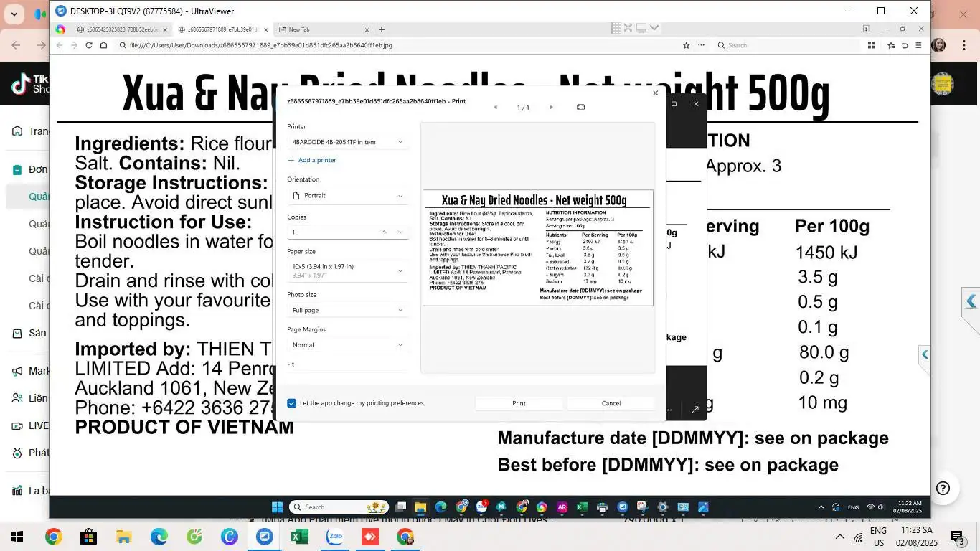
Task: Click the fit-to-window icon in Print dialog
Action: coord(580,107)
